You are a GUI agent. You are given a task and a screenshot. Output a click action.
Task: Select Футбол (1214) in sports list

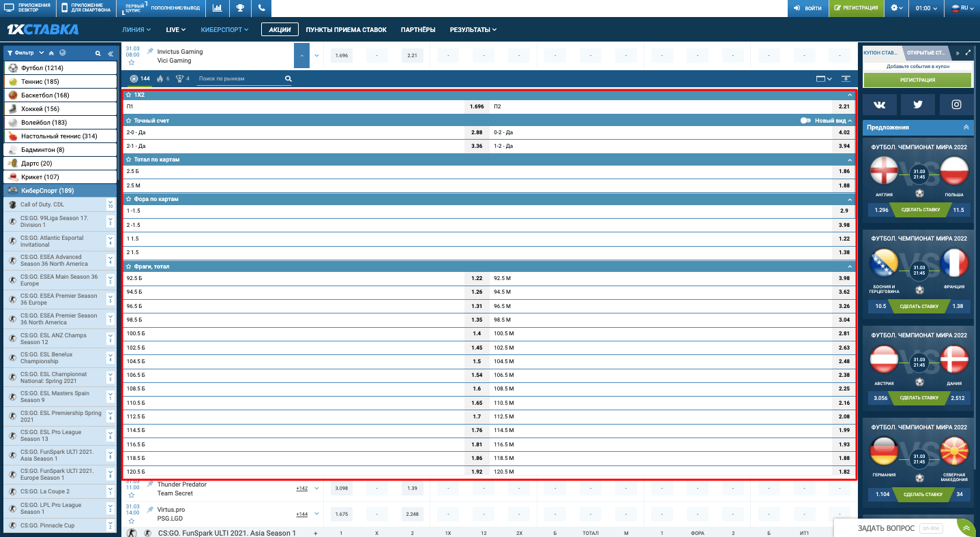click(60, 68)
